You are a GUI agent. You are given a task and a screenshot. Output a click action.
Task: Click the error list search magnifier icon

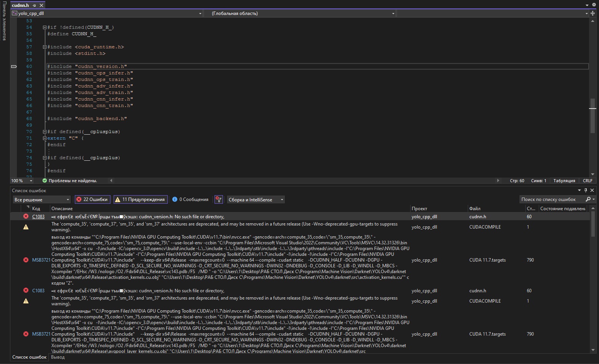588,199
